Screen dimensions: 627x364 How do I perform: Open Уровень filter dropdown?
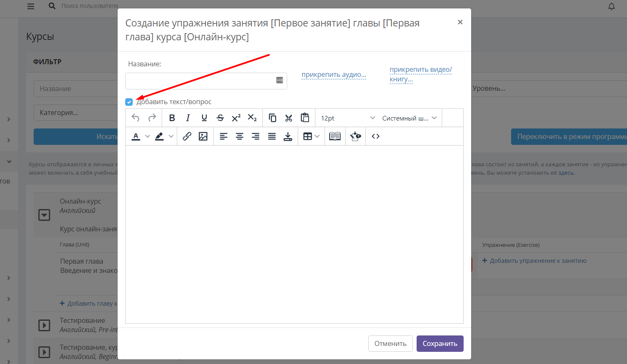click(548, 89)
